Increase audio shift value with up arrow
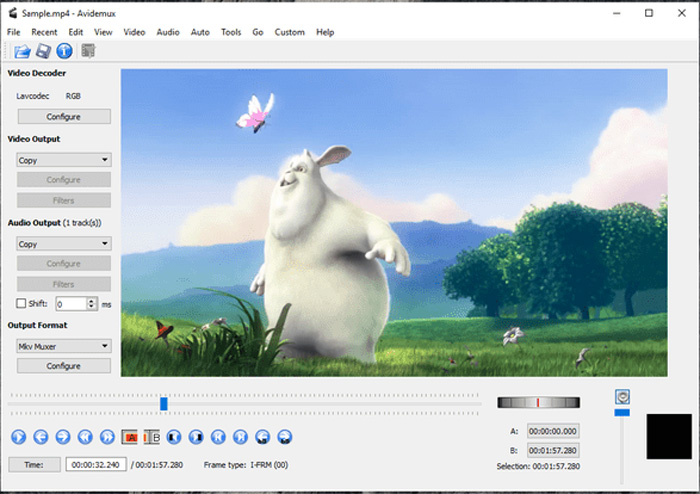Viewport: 700px width, 494px height. click(x=92, y=300)
